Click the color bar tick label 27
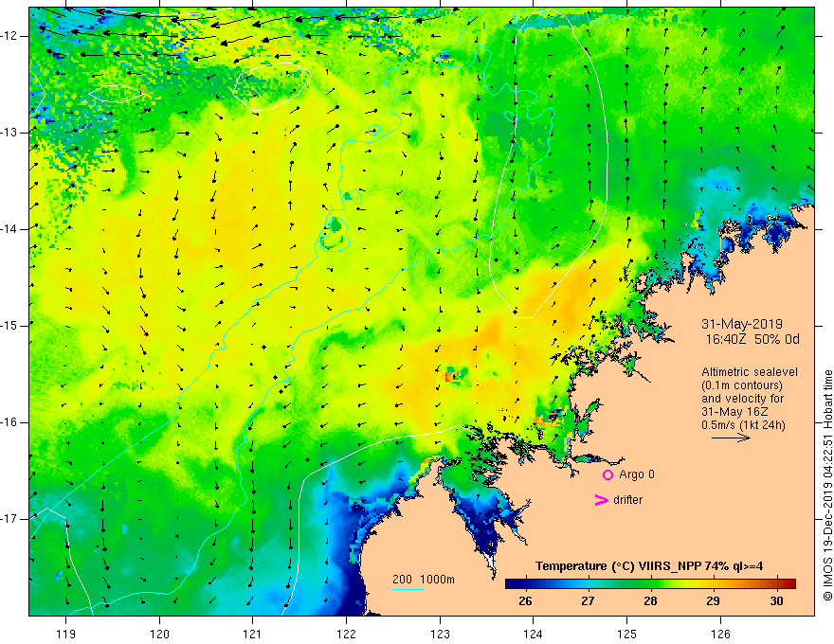Viewport: 834px width, 644px height. [588, 601]
